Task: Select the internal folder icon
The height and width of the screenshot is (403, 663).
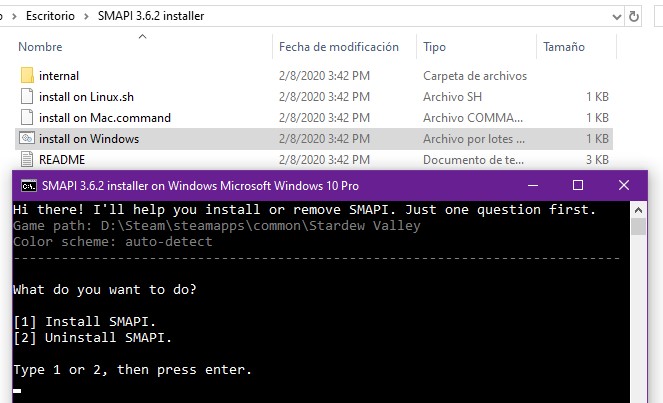Action: tap(27, 75)
